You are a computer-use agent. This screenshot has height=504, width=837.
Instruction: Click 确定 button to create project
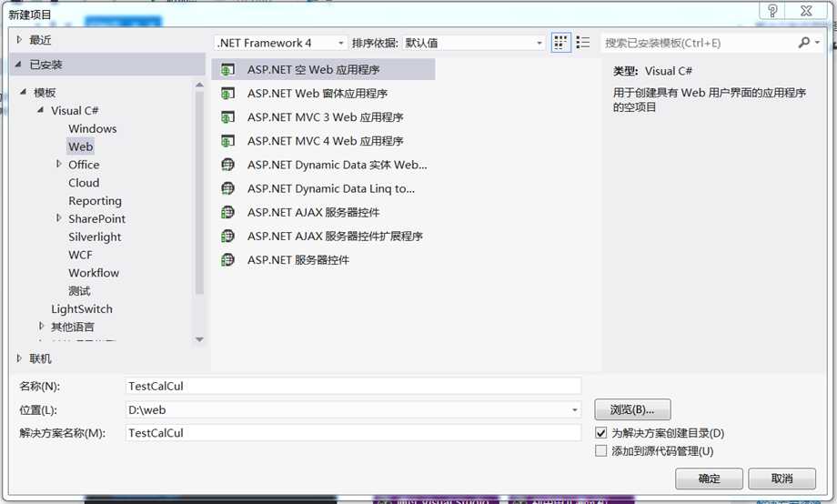point(709,479)
